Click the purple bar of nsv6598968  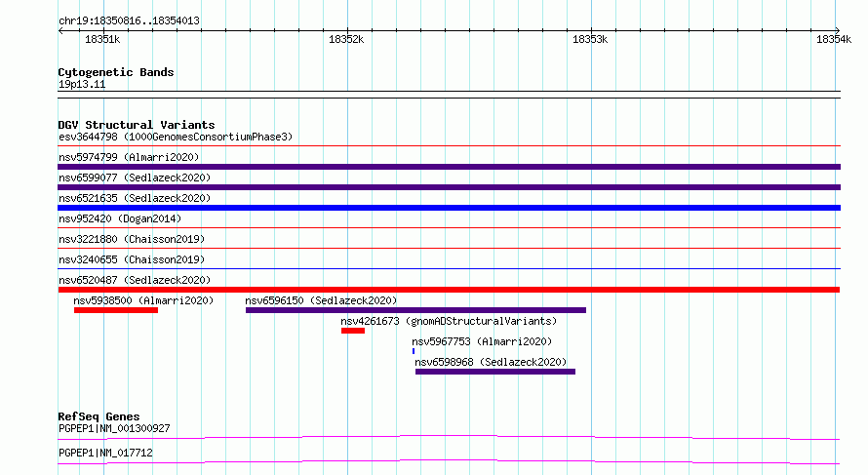pyautogui.click(x=495, y=372)
